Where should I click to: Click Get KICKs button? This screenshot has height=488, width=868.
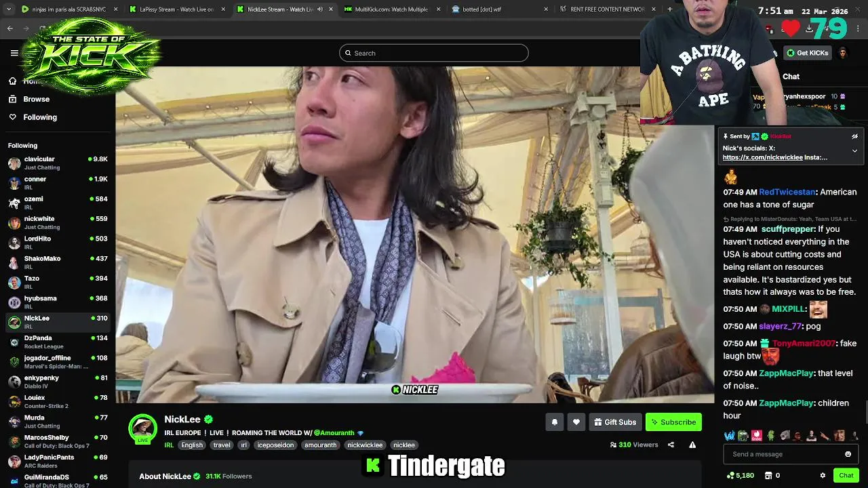[808, 53]
